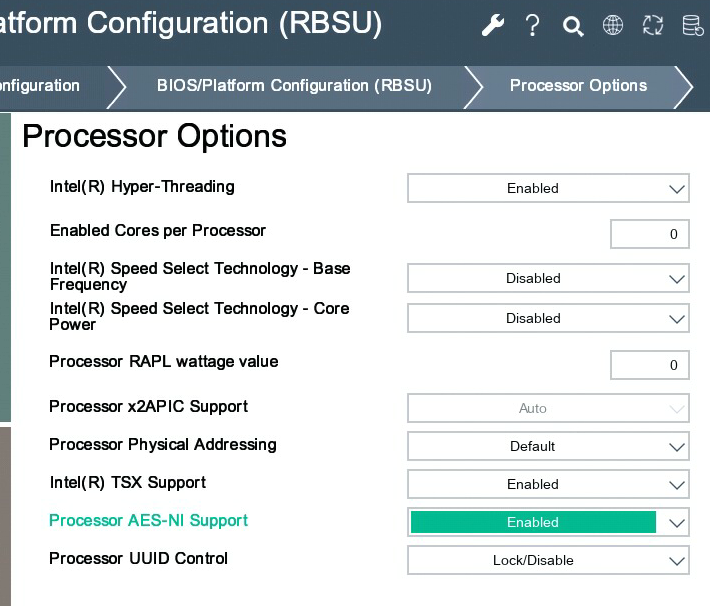
Task: Open Processor Physical Addressing dropdown
Action: pos(548,446)
